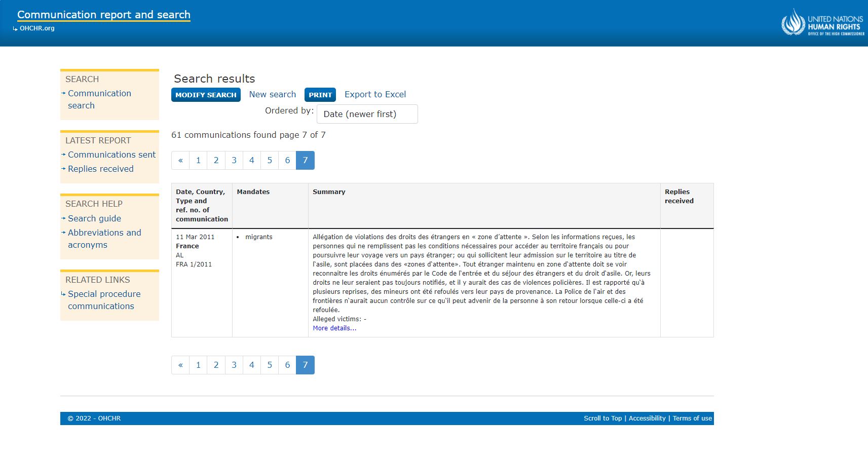Image resolution: width=868 pixels, height=458 pixels.
Task: Start a New search
Action: (x=272, y=94)
